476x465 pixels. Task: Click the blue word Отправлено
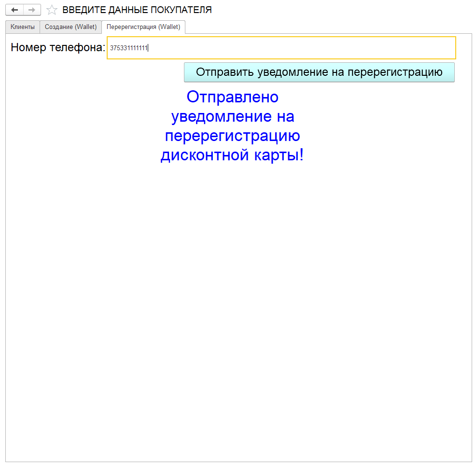(x=232, y=97)
